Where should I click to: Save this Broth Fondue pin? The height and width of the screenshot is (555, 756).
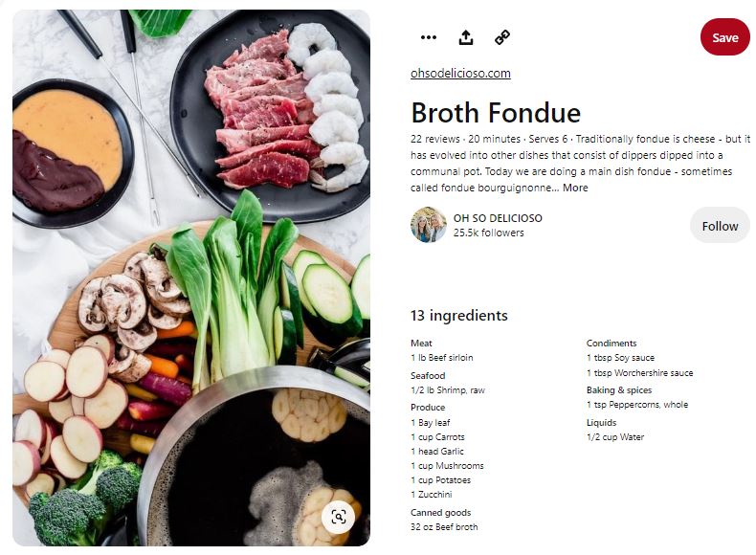pos(724,37)
